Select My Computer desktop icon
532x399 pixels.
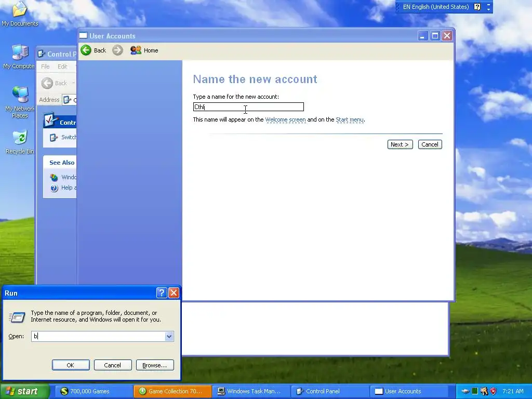coord(20,57)
